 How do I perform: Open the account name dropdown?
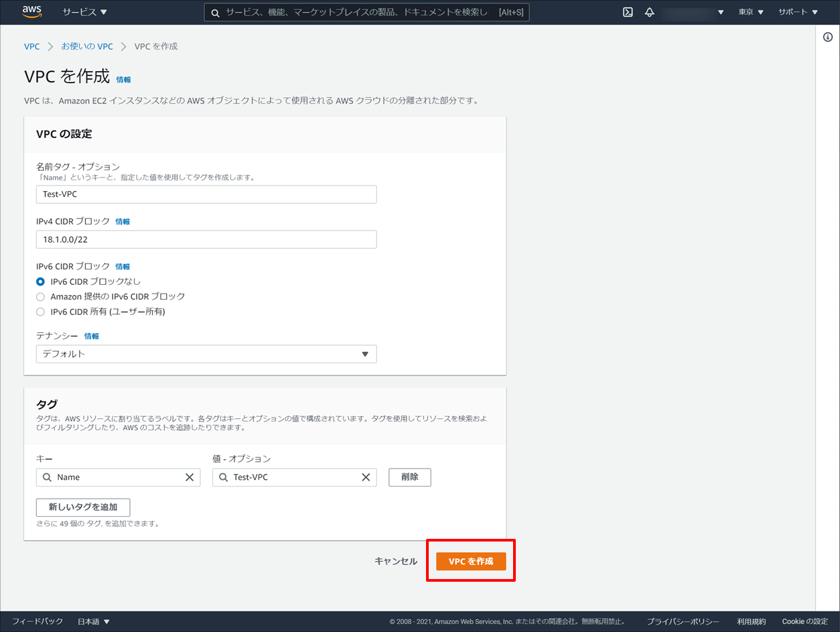point(694,12)
